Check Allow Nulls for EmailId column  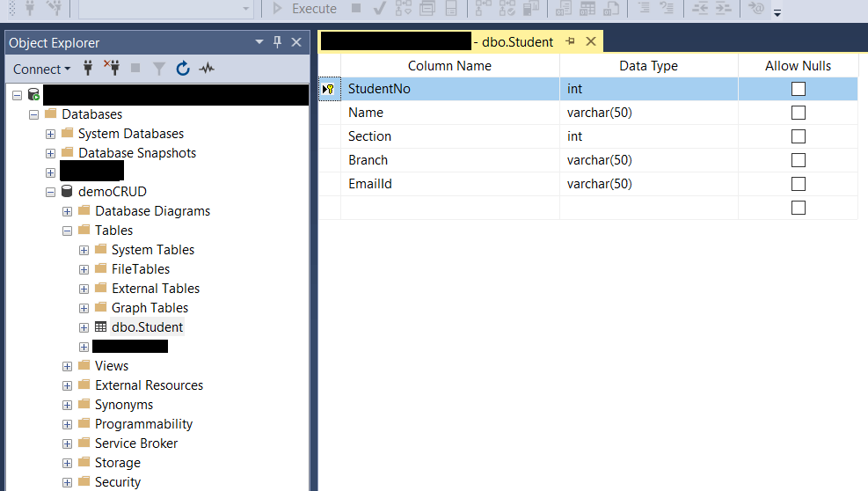tap(798, 184)
